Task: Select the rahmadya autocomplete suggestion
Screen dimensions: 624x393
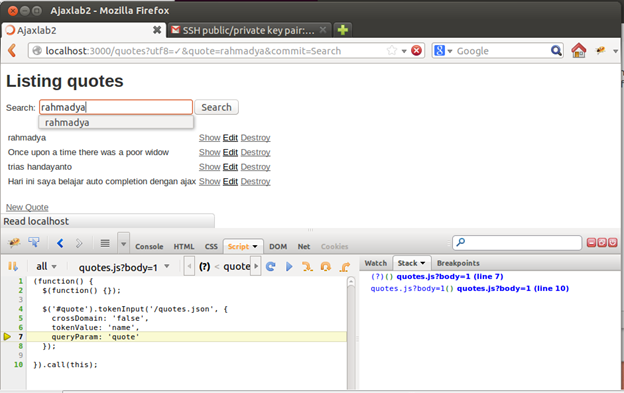Action: (116, 122)
